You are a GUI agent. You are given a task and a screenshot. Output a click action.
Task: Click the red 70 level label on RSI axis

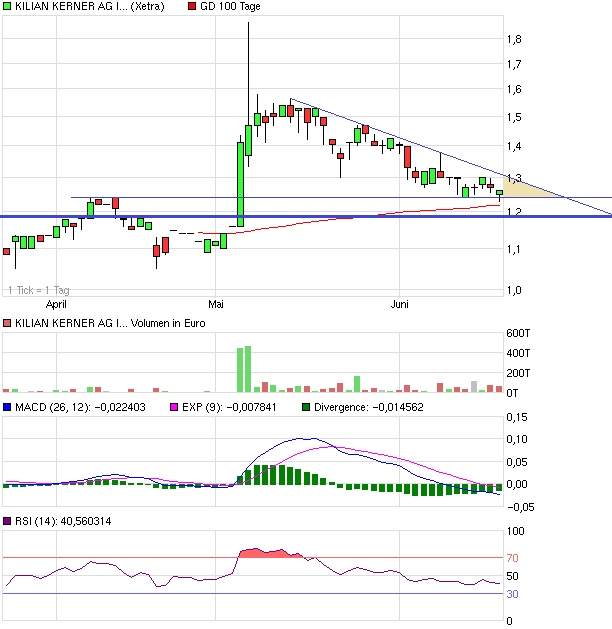pyautogui.click(x=511, y=558)
